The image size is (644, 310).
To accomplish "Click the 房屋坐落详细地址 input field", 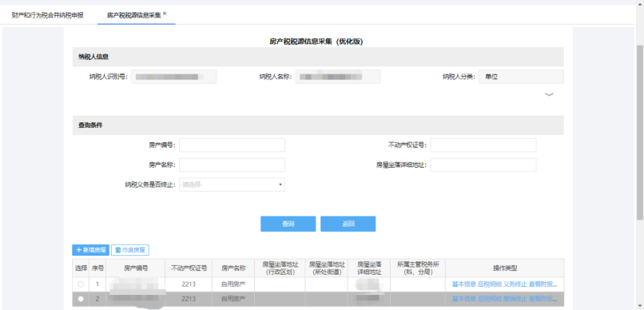I will (x=483, y=165).
